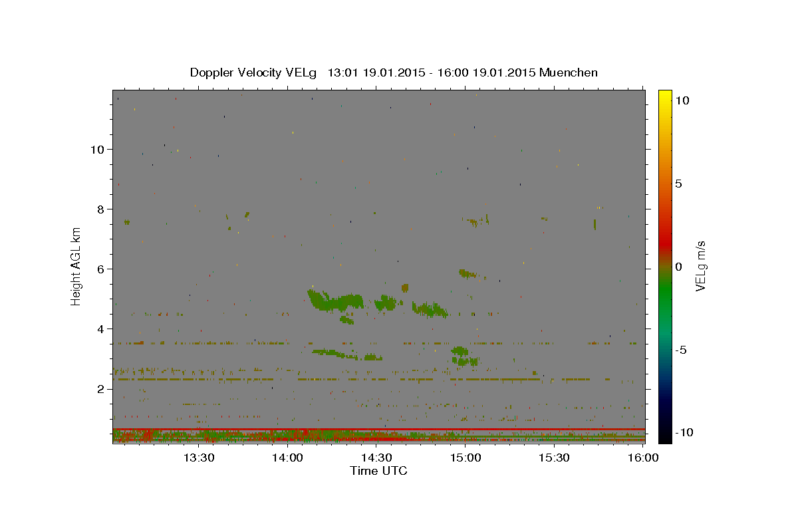
Task: Click the colorbar value 0 label
Action: click(x=678, y=267)
